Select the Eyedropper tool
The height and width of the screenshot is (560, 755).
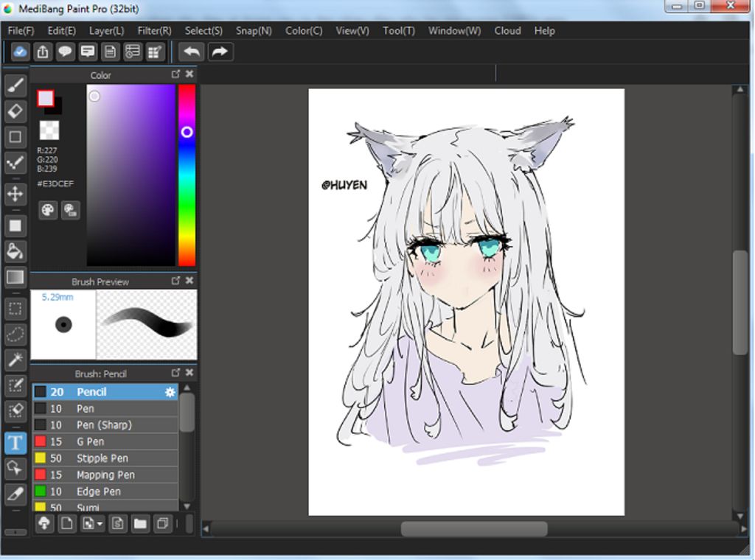(15, 494)
